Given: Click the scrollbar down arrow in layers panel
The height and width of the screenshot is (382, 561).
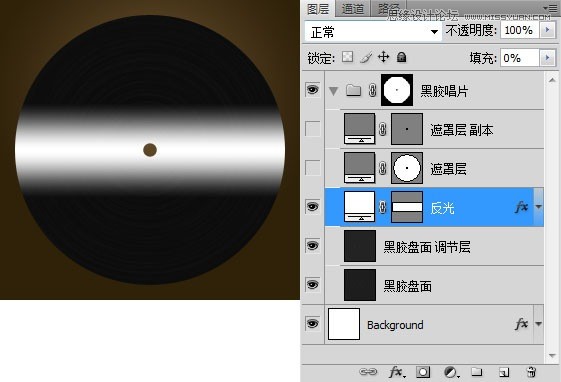Looking at the screenshot, I should (x=552, y=355).
